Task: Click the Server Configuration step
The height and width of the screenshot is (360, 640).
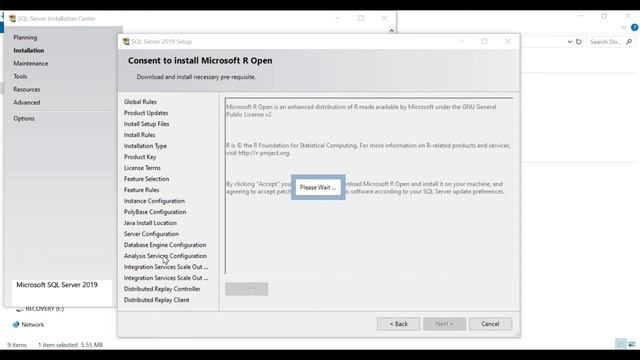Action: click(x=151, y=234)
